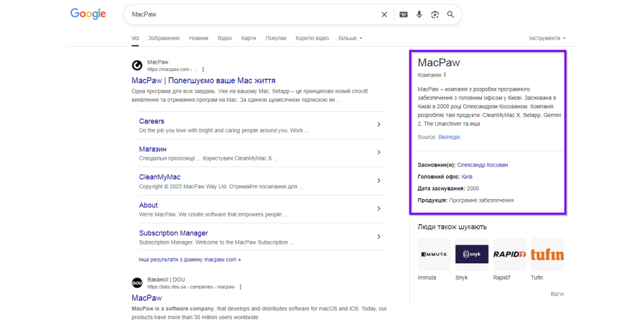Click the MacPaw knowledge panel title
The image size is (644, 325).
439,63
